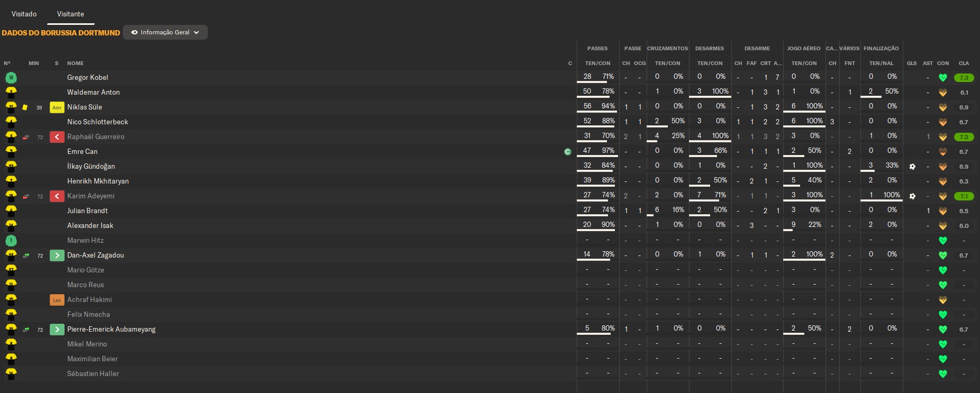
Task: Click Gregor Kobel's goalkeeper shirt icon
Action: click(x=11, y=78)
